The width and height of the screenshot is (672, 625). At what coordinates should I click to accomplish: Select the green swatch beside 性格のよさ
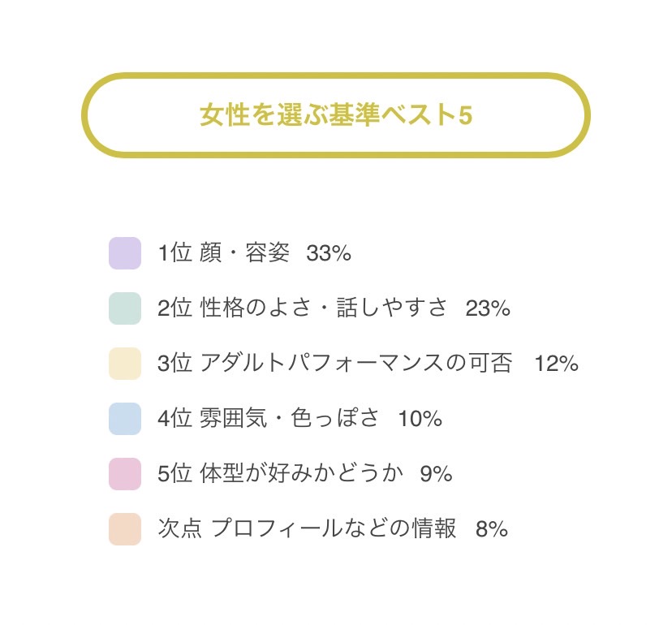click(125, 308)
